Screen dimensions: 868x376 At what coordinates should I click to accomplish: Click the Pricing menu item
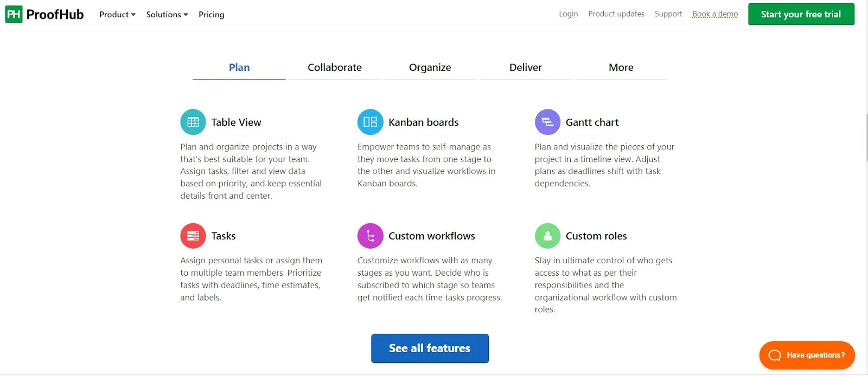(x=211, y=15)
